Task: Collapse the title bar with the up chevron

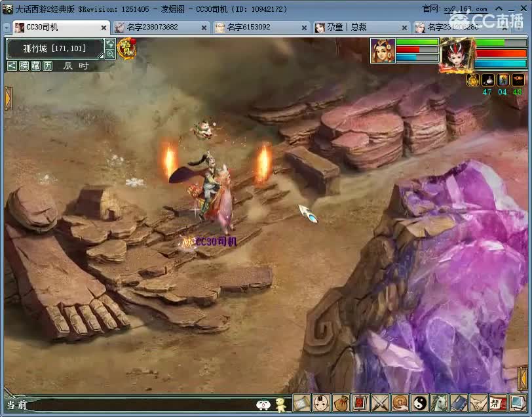Action: coord(499,9)
